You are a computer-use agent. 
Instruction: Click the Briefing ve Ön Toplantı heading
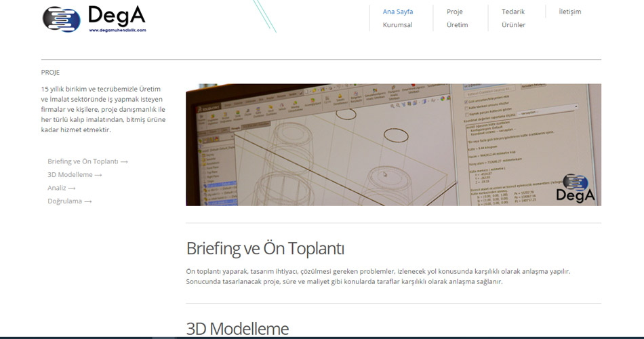coord(265,249)
